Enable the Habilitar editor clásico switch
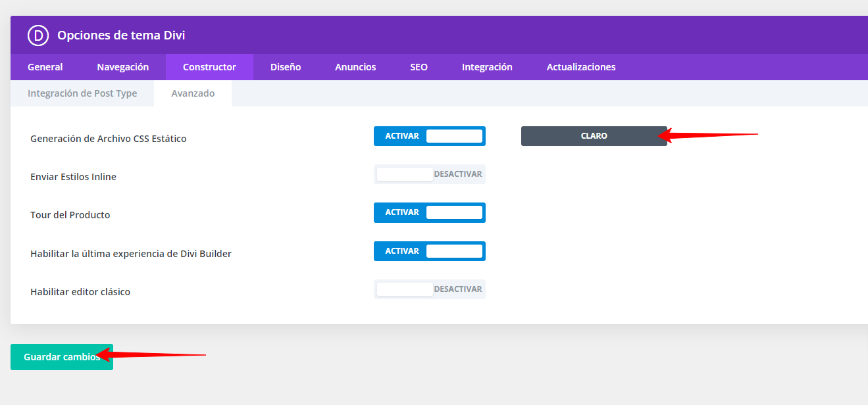868x405 pixels. pos(430,289)
